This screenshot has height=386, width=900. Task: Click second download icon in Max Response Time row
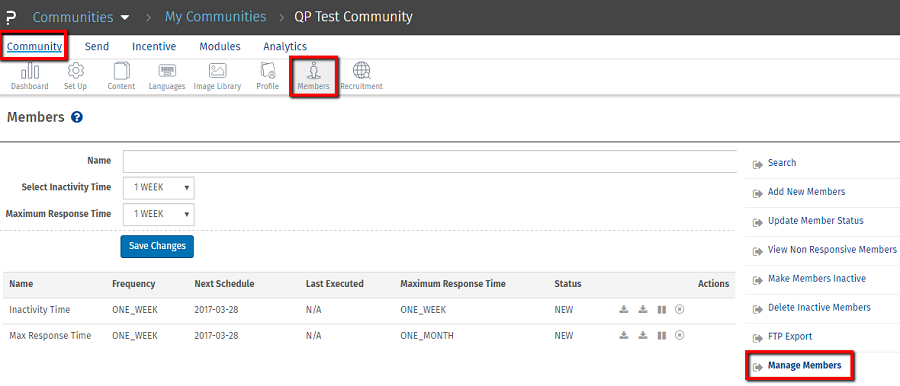[x=643, y=335]
